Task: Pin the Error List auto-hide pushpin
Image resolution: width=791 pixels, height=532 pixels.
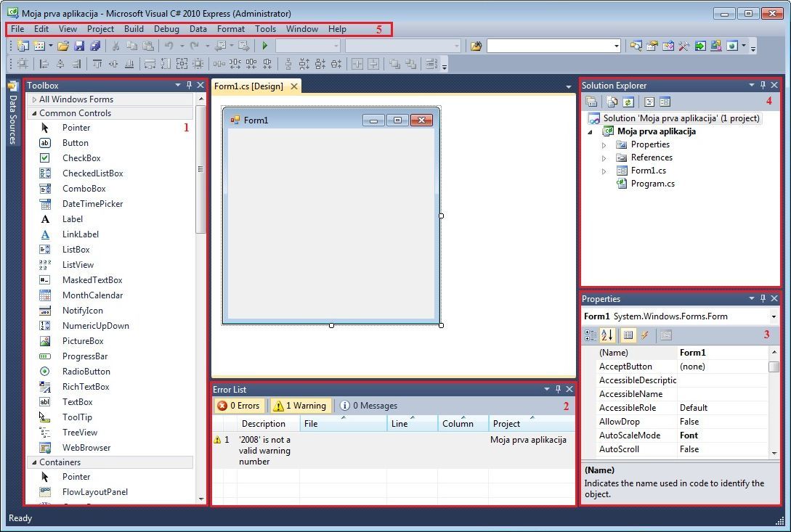Action: [x=558, y=389]
